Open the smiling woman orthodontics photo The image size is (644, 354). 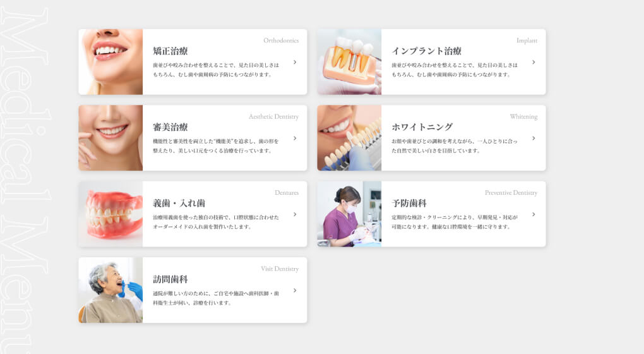click(110, 62)
